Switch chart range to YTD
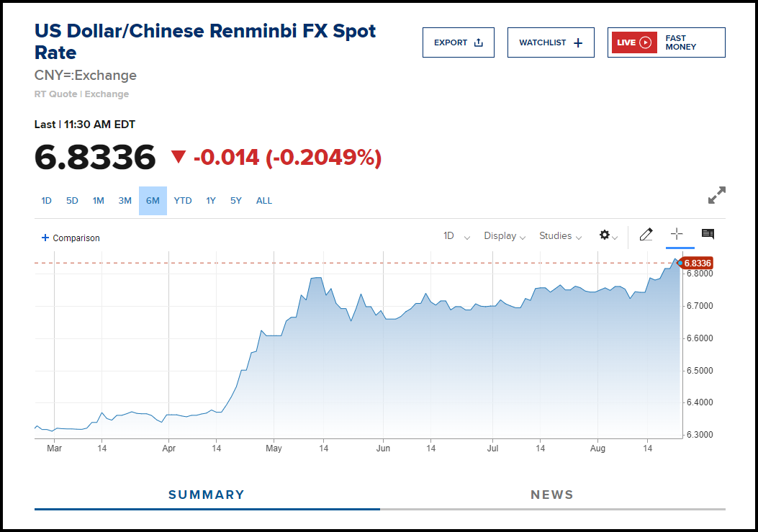The width and height of the screenshot is (758, 532). point(183,201)
